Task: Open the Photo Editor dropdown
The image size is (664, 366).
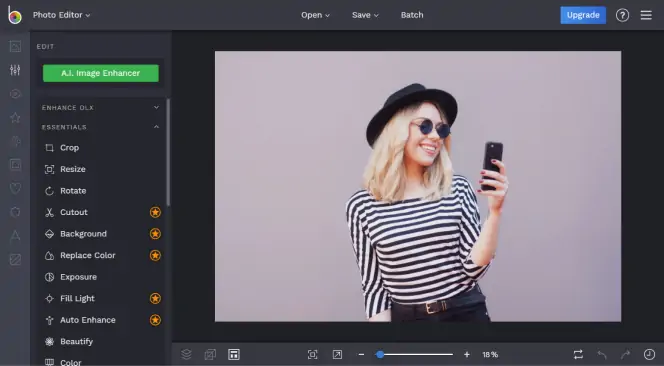Action: 62,15
